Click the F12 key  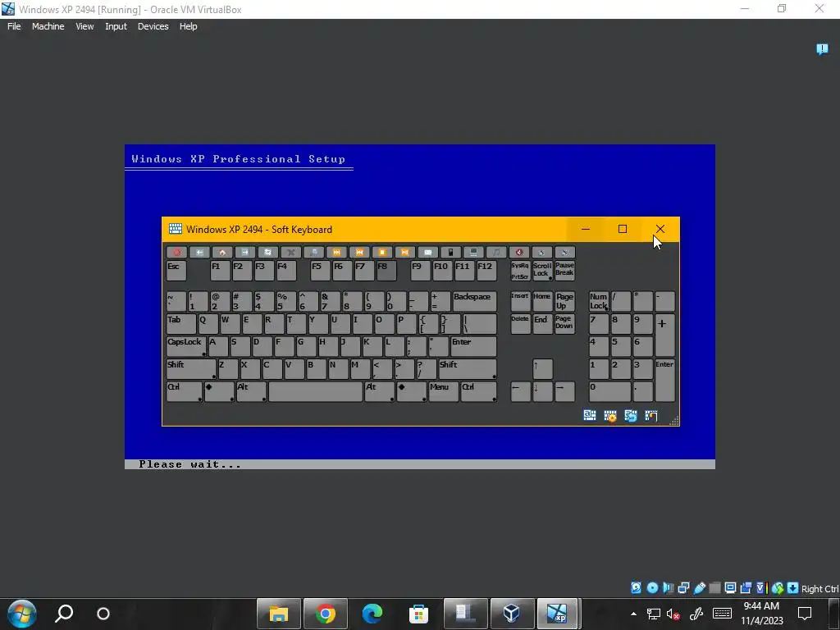[x=486, y=271]
